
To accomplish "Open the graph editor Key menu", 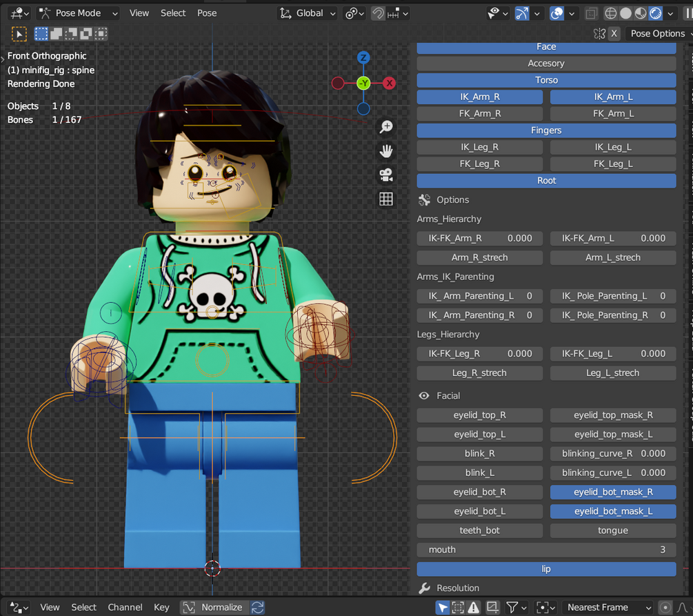I will tap(161, 608).
